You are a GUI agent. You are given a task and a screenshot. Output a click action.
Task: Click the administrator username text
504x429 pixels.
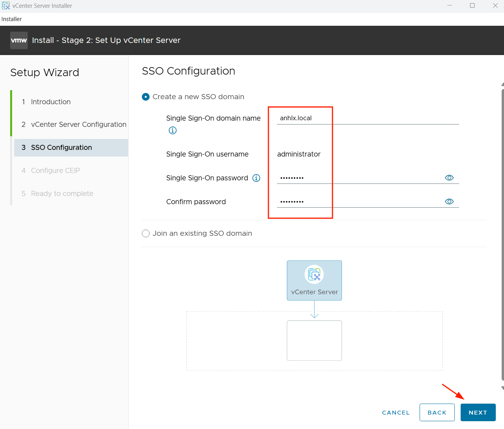tap(299, 154)
